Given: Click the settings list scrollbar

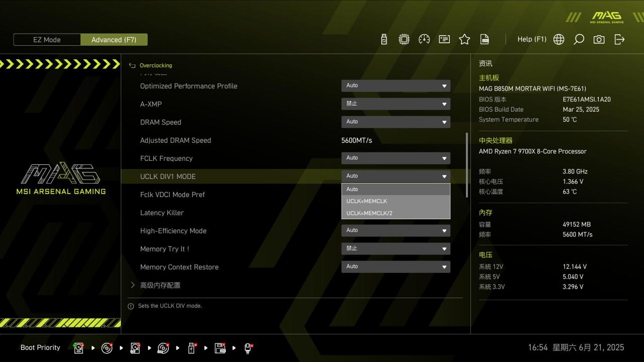Looking at the screenshot, I should pyautogui.click(x=467, y=165).
